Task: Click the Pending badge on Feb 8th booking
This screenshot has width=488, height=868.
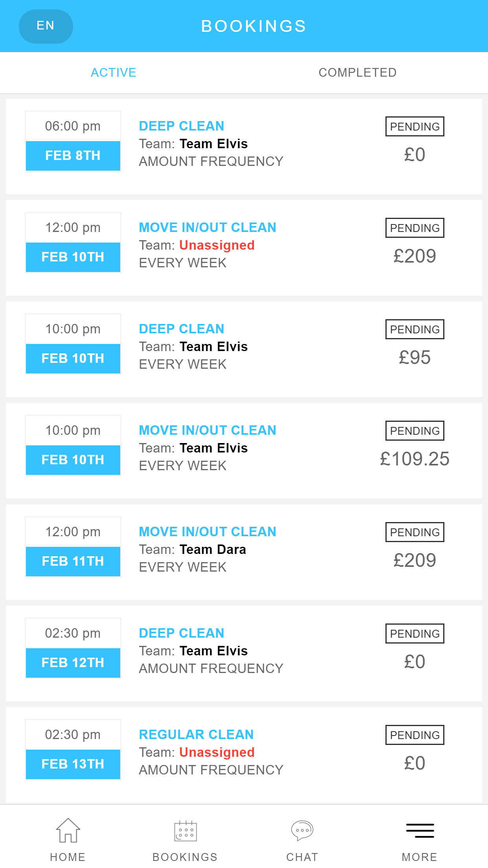Action: [x=415, y=127]
